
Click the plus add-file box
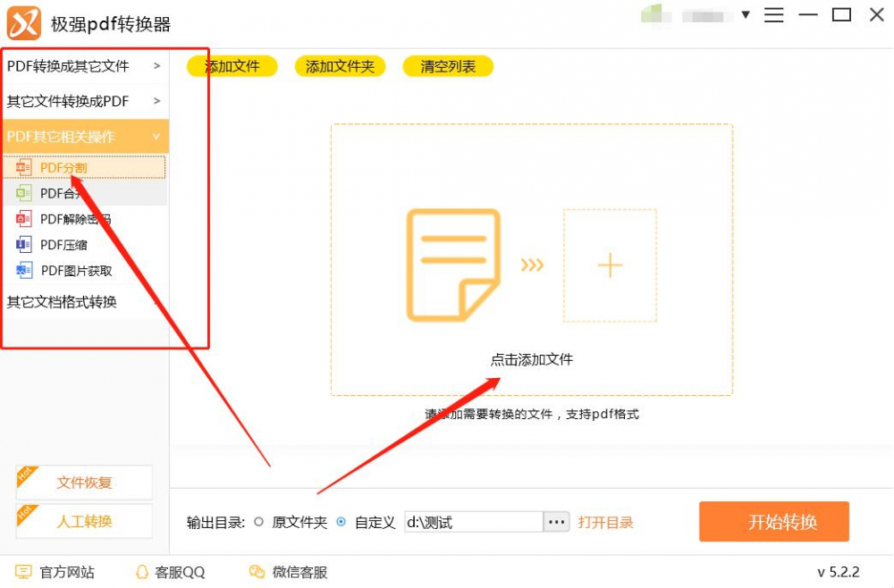[x=610, y=265]
